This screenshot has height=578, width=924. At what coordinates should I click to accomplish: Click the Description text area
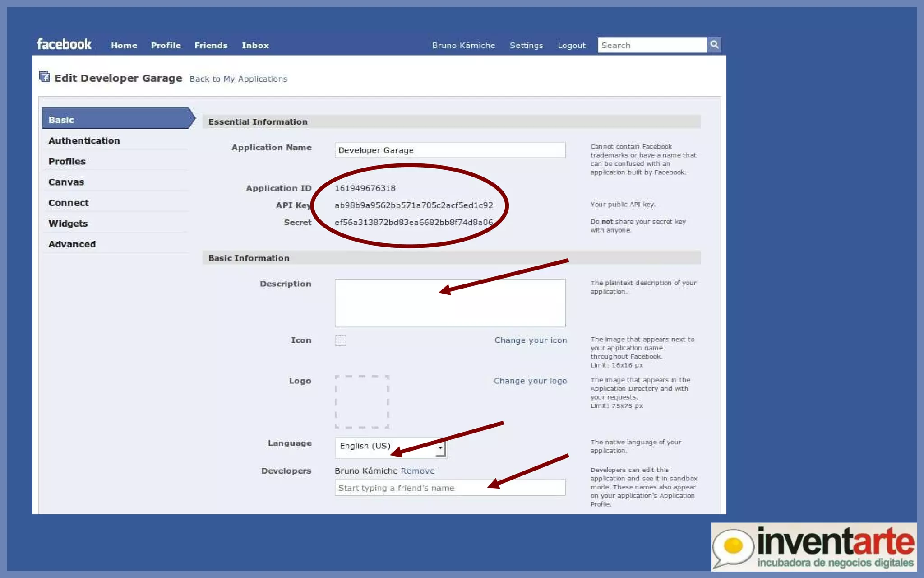(450, 303)
